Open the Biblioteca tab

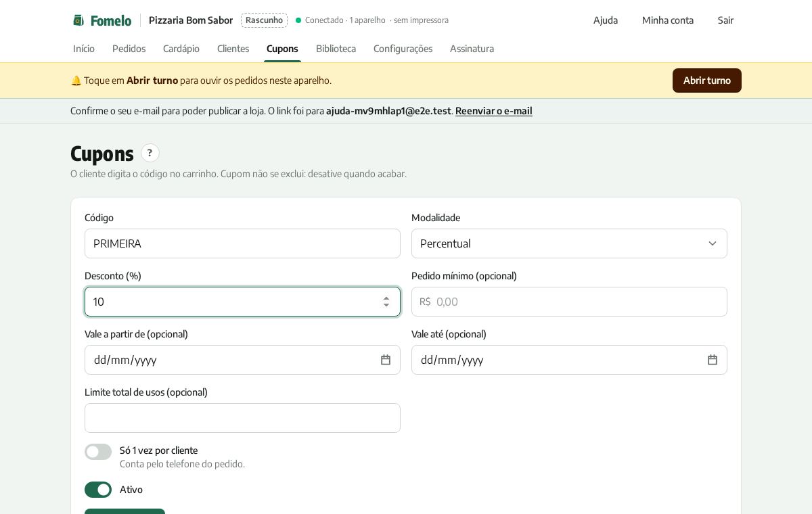pos(336,49)
